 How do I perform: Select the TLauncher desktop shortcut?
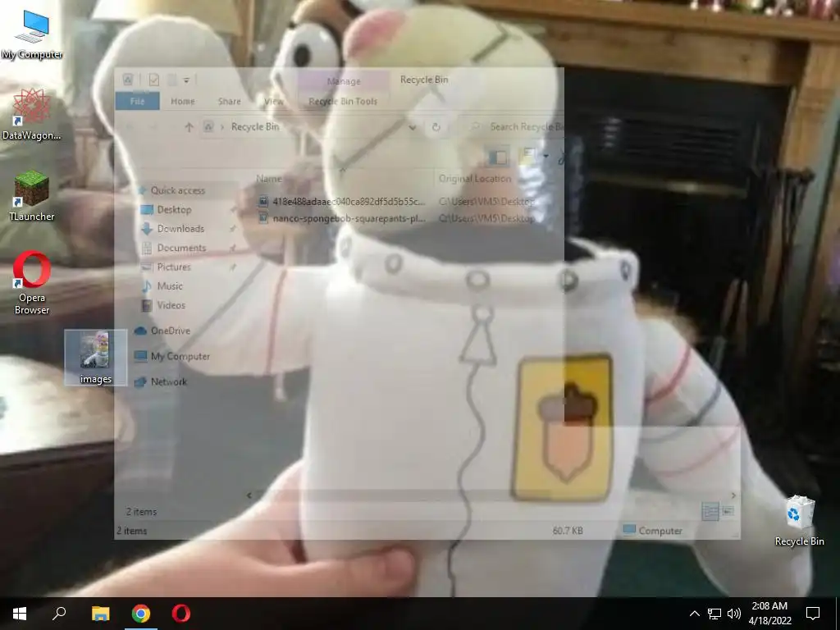point(32,196)
